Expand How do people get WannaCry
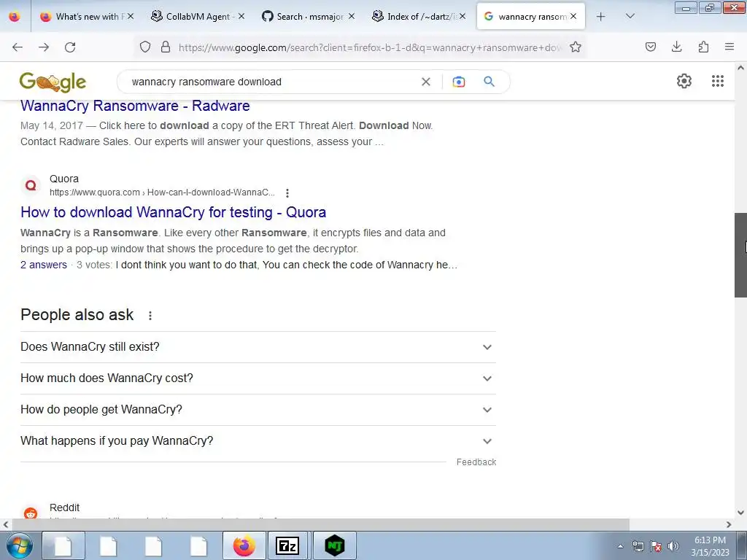The image size is (747, 560). coord(258,410)
